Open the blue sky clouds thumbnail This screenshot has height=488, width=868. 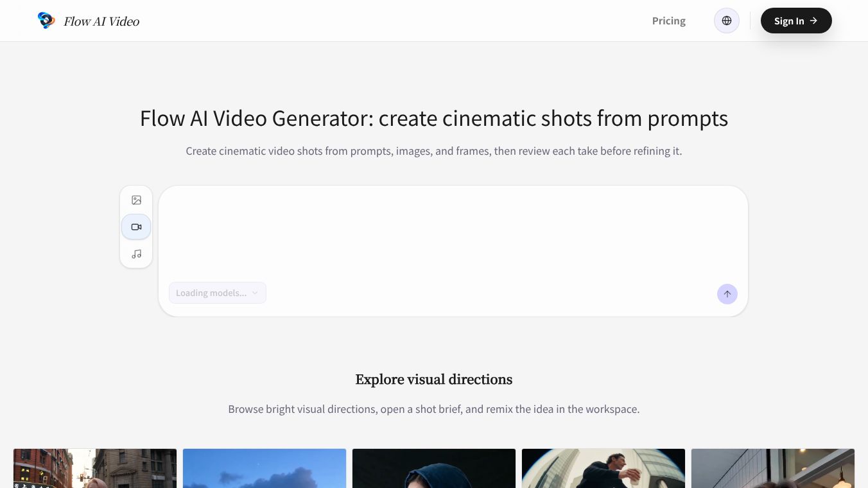(265, 468)
